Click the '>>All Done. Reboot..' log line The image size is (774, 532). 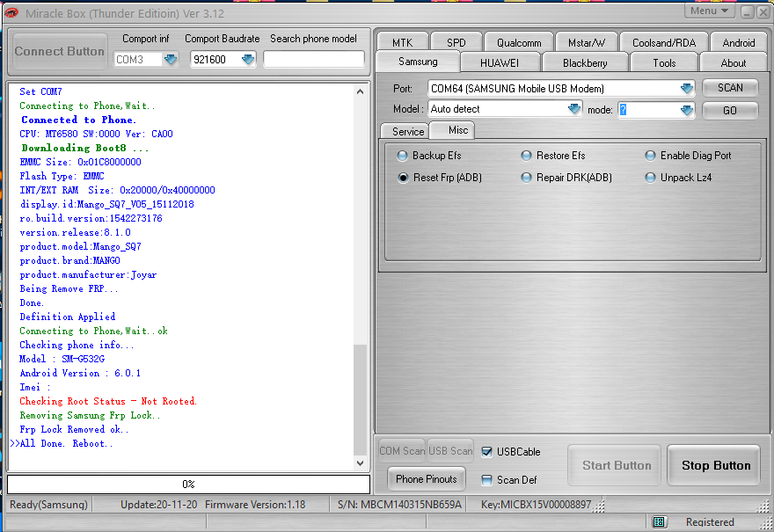[62, 443]
